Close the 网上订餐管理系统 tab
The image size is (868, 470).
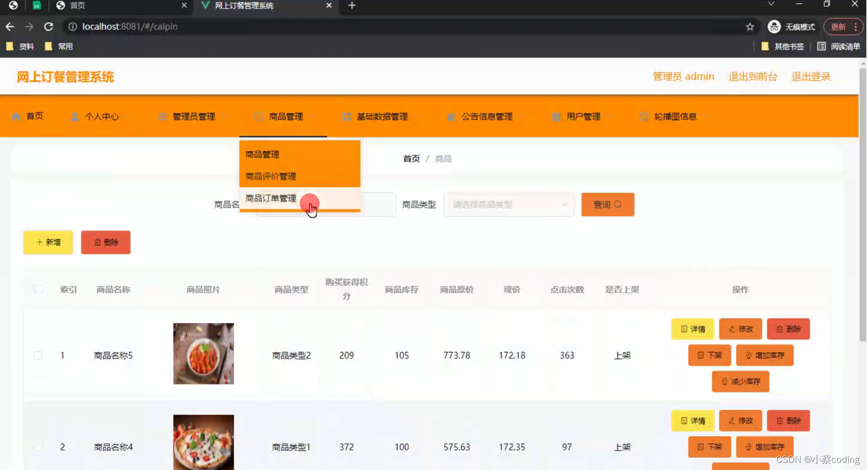[329, 5]
